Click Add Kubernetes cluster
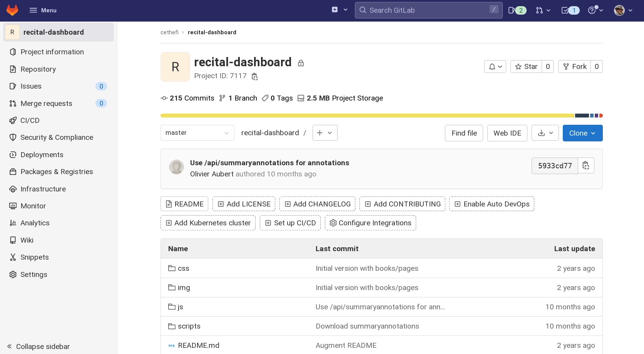 pos(208,223)
